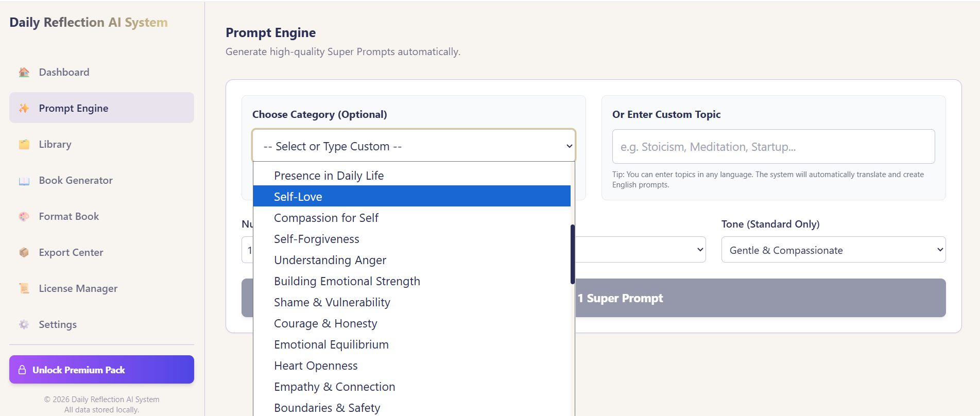
Task: Click the lock icon on Unlock Premium Pack
Action: click(x=22, y=370)
